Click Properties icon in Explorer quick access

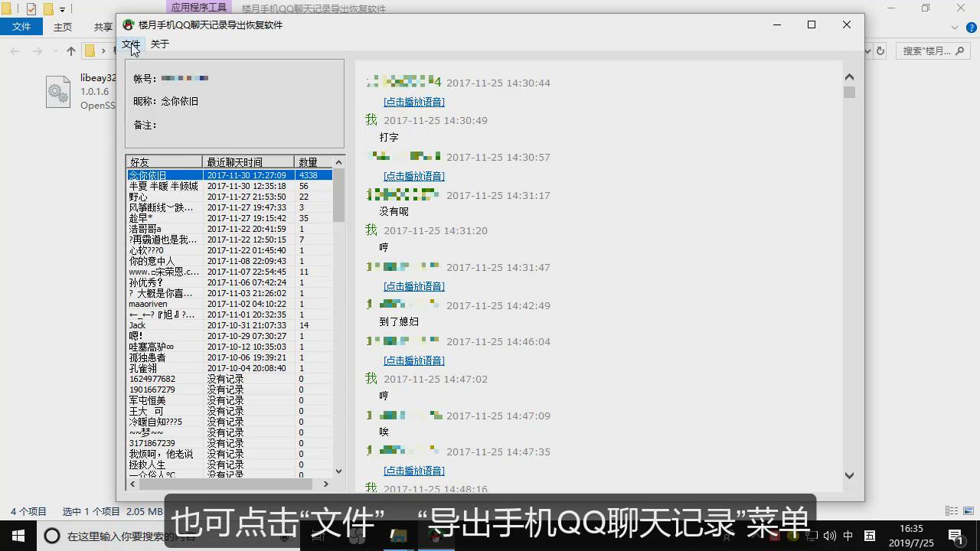31,9
